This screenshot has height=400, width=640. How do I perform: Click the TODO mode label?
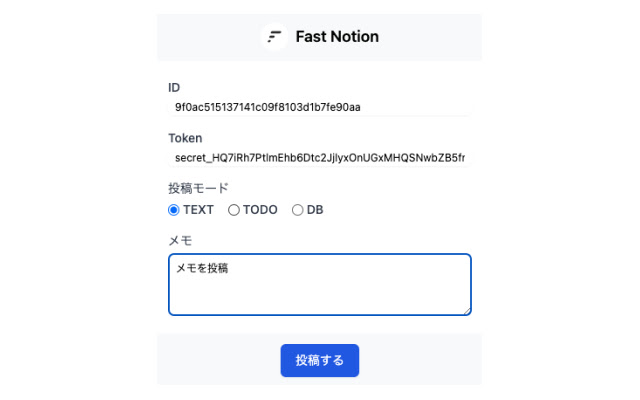tap(260, 210)
